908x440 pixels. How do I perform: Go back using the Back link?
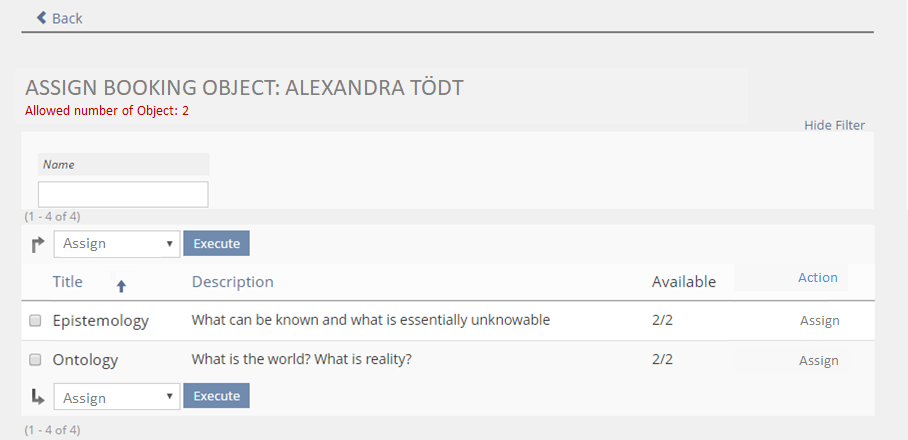click(x=67, y=18)
